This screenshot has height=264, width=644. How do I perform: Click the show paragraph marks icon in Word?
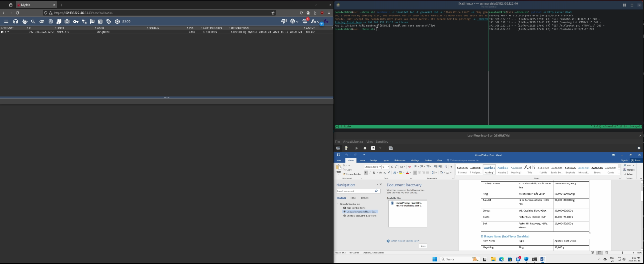click(x=451, y=167)
